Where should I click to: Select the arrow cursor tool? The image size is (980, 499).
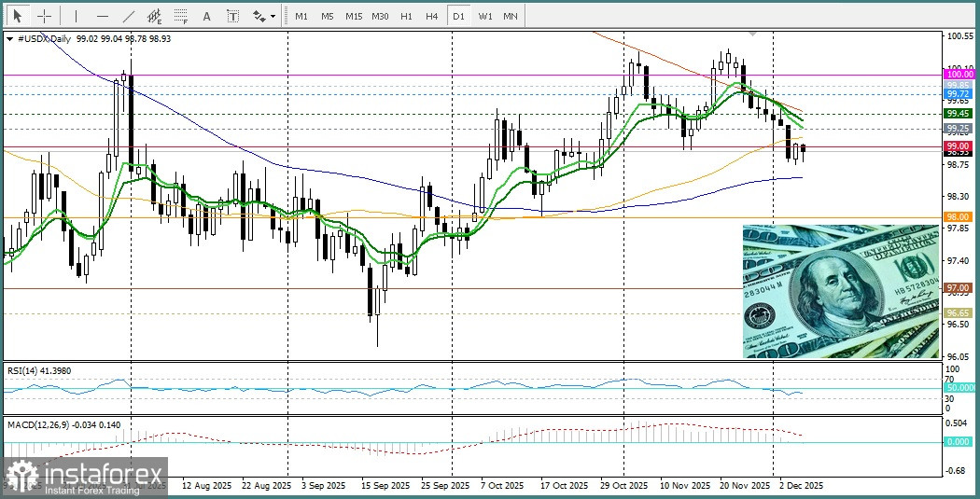tap(18, 16)
